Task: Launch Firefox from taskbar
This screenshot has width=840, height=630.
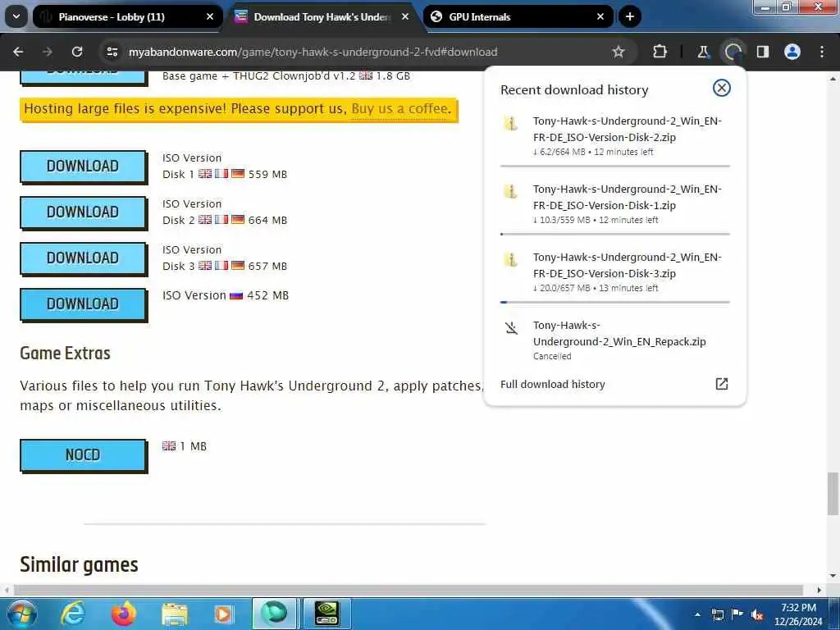Action: [124, 614]
